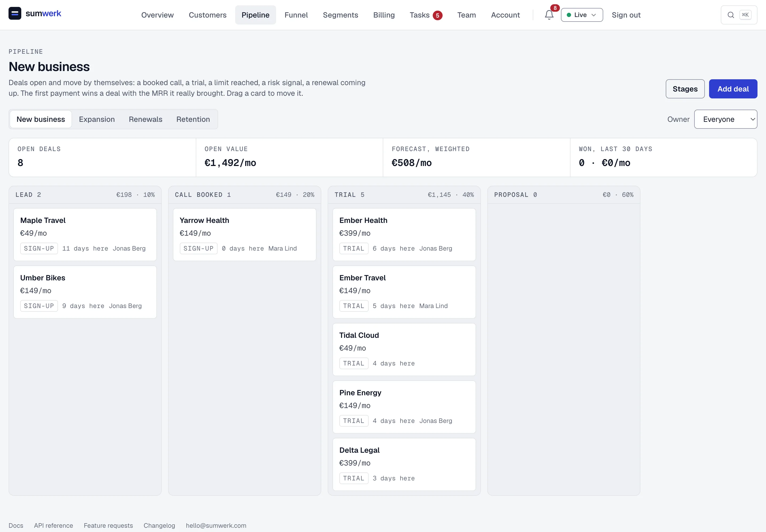Open the Tidal Cloud deal card
Image resolution: width=766 pixels, height=532 pixels.
(404, 349)
